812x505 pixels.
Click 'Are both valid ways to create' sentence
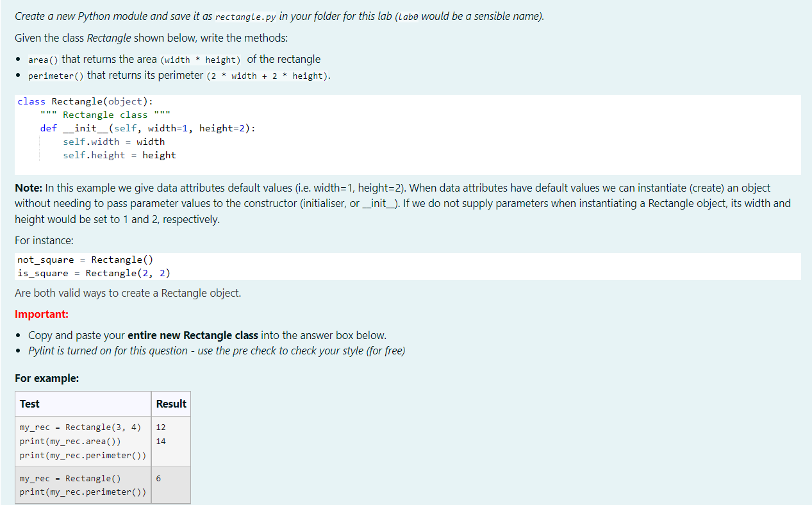[x=128, y=293]
